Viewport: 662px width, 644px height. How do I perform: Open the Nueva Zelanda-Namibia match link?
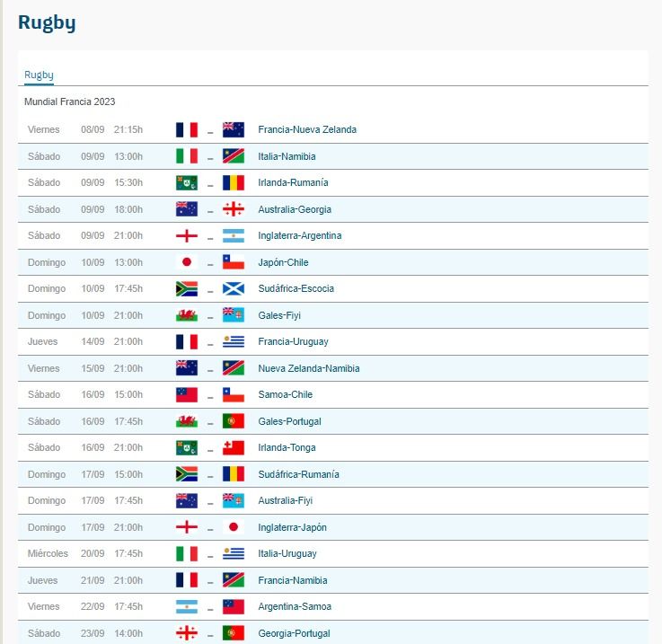309,368
